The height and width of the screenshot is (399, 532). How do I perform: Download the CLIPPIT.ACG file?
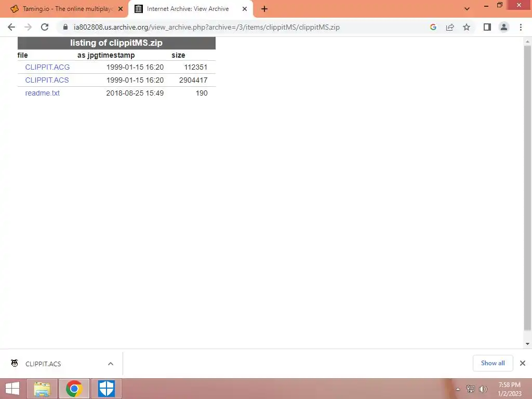coord(47,67)
